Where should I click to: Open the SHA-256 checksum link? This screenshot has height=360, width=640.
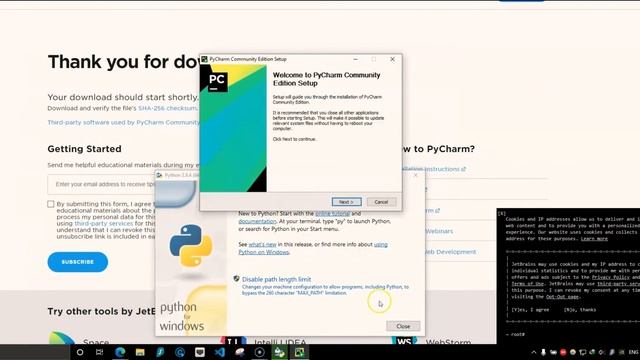point(167,108)
